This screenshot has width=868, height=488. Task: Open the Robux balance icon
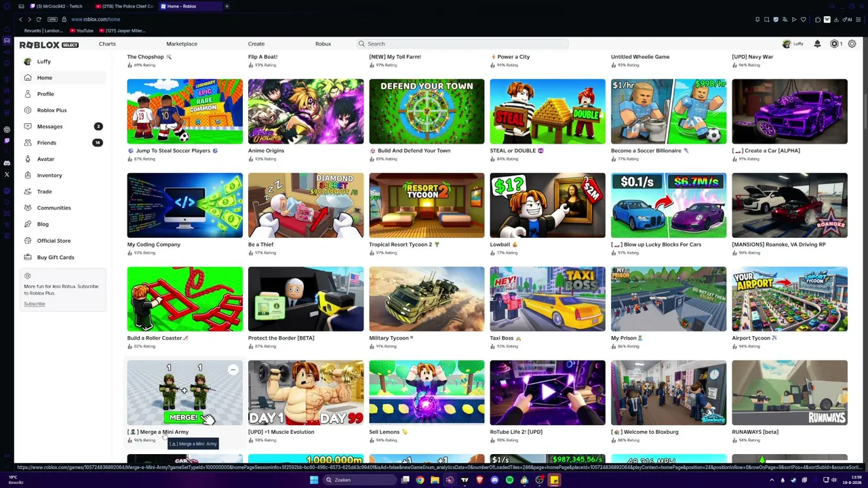835,44
